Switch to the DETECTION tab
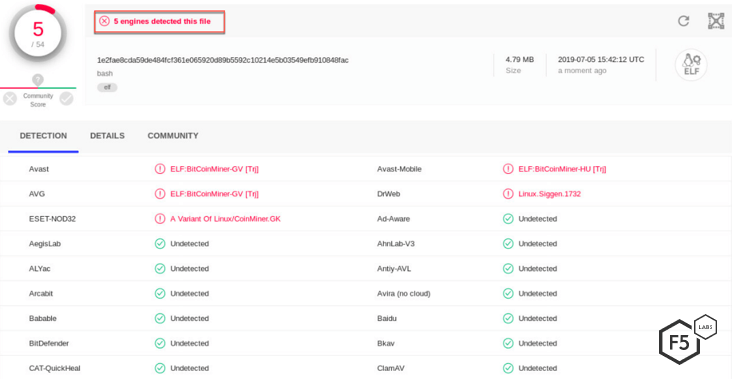 [43, 136]
